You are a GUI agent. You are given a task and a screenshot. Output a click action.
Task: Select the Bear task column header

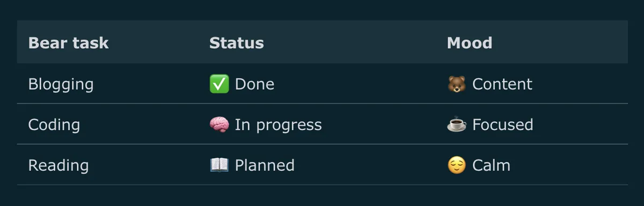coord(68,43)
